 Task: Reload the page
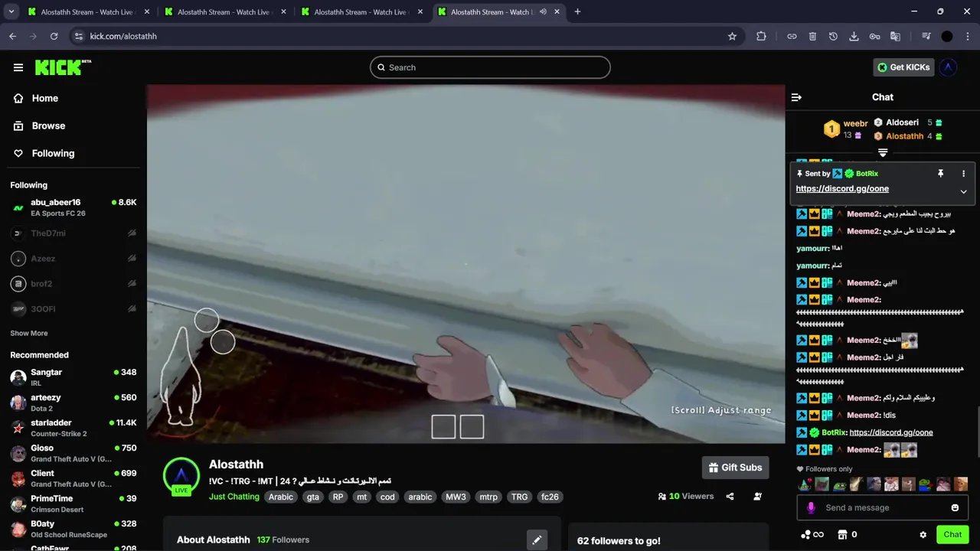54,36
